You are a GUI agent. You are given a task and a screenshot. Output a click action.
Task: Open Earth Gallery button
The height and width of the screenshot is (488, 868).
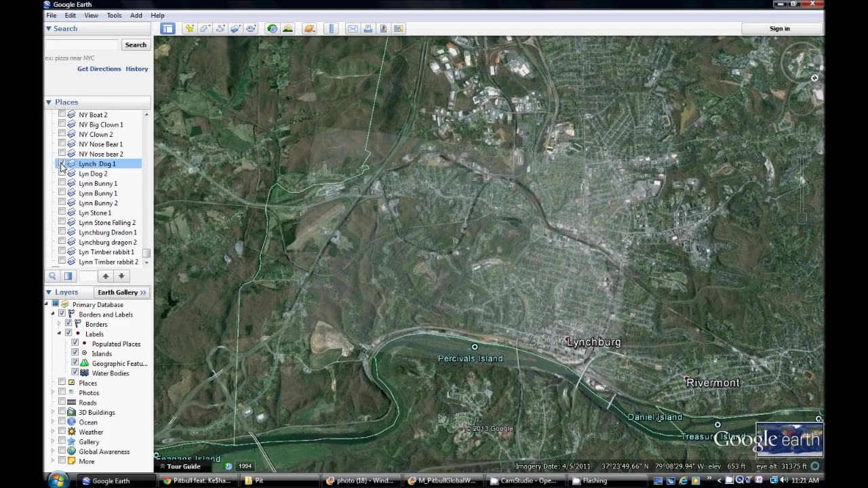[x=122, y=292]
